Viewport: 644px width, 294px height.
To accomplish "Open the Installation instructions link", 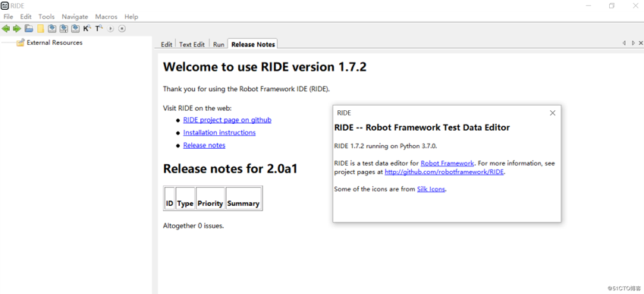I will pos(219,132).
